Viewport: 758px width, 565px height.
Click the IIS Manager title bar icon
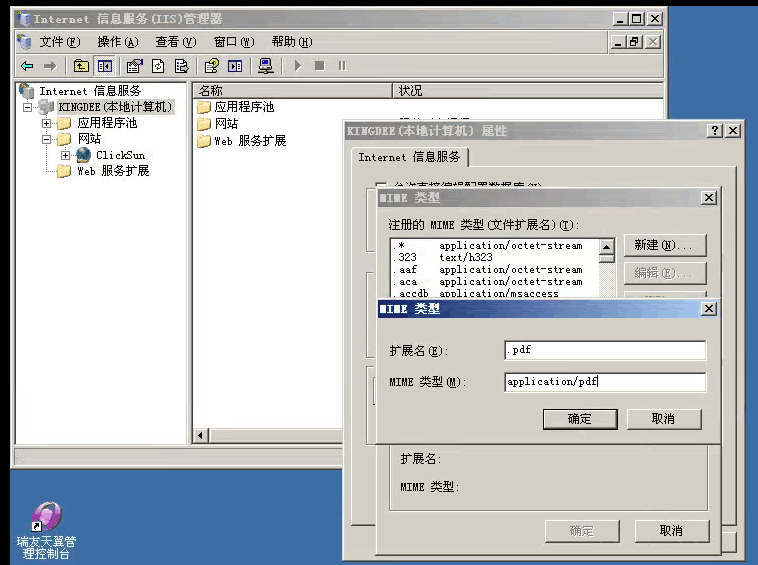tap(23, 19)
